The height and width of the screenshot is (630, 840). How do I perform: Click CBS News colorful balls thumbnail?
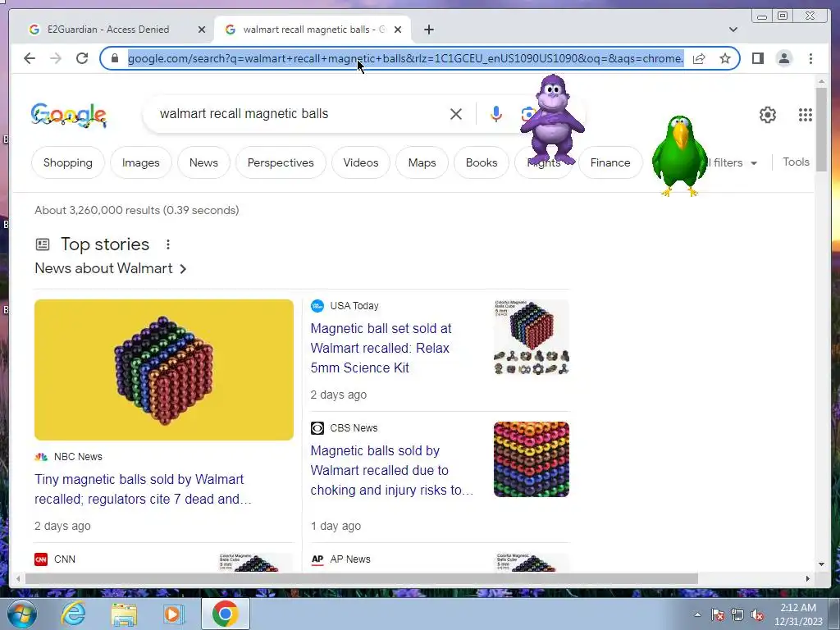[532, 459]
